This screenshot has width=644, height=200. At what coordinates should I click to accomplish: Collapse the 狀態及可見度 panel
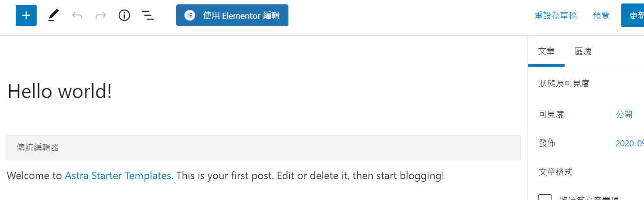tap(586, 84)
